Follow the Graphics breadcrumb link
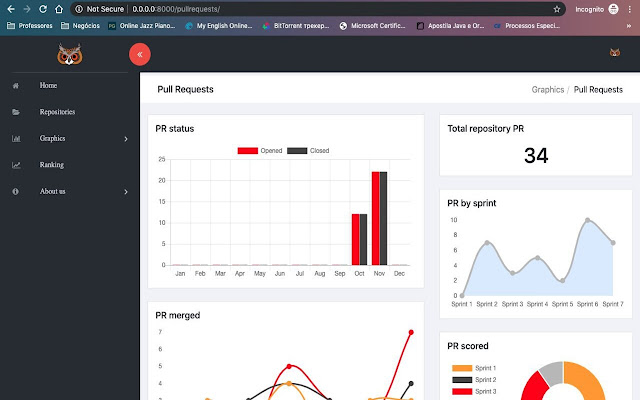 (x=548, y=90)
